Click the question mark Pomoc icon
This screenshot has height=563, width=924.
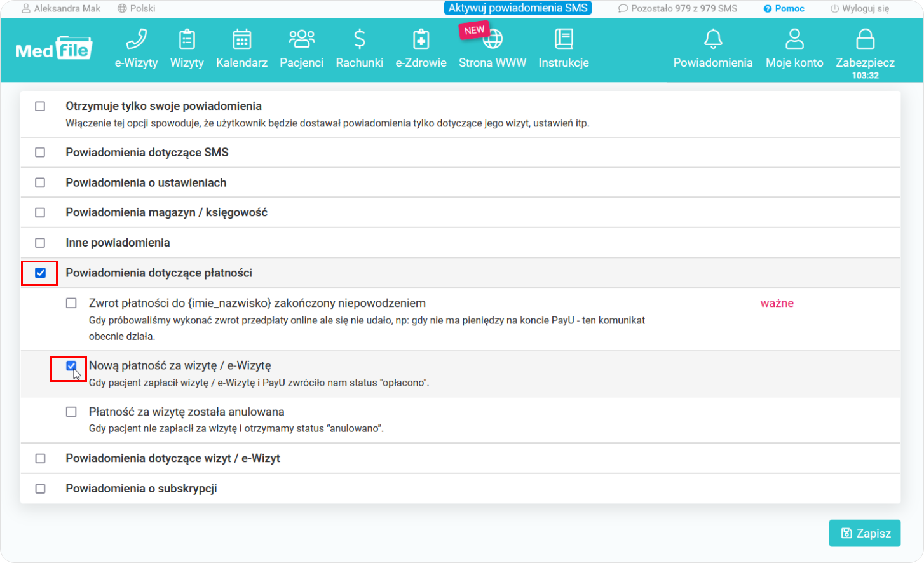pyautogui.click(x=768, y=9)
